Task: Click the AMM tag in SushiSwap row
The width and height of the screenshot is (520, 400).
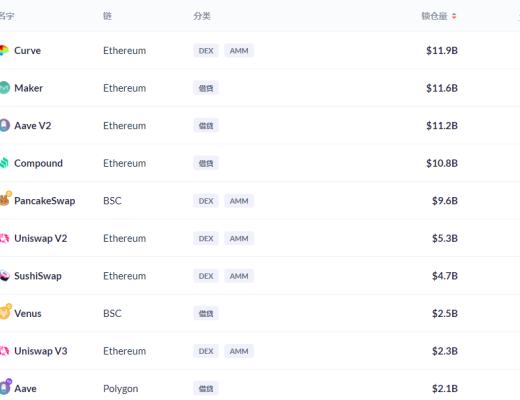Action: 239,276
